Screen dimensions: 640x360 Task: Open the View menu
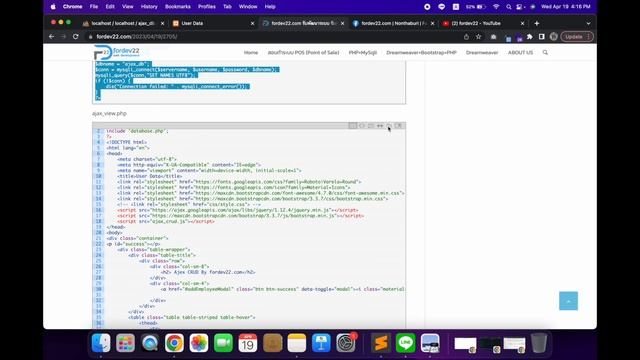(x=128, y=7)
